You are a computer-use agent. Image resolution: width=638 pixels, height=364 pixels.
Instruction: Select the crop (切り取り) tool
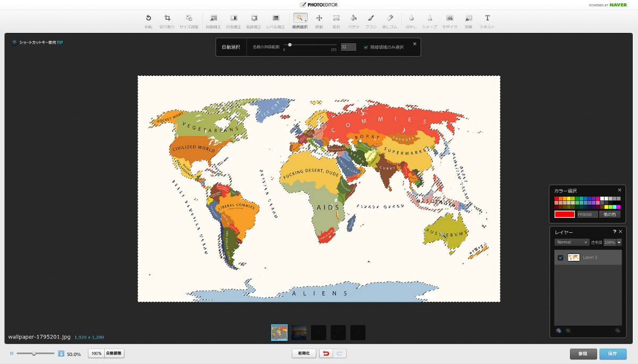point(167,21)
